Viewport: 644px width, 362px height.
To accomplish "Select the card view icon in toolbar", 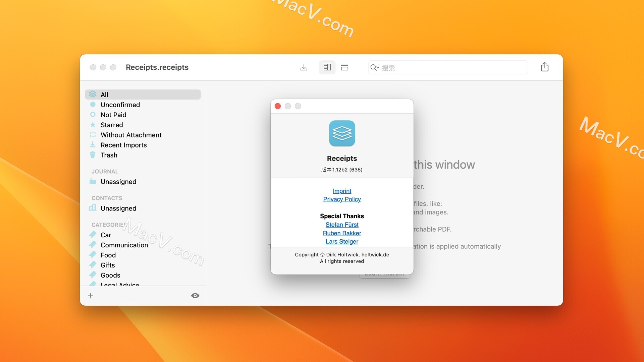I will [345, 67].
